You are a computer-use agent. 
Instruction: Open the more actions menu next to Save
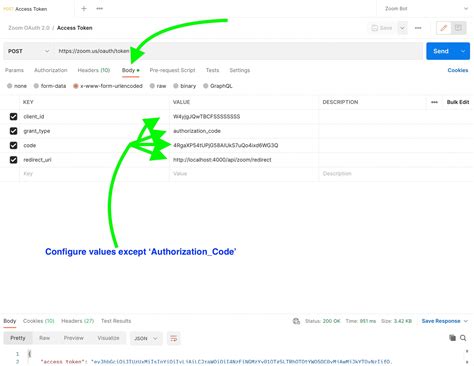418,28
